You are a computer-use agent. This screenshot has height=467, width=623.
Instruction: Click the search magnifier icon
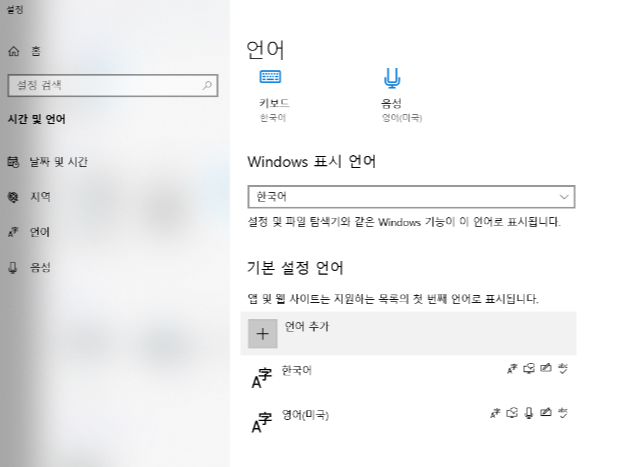point(207,85)
